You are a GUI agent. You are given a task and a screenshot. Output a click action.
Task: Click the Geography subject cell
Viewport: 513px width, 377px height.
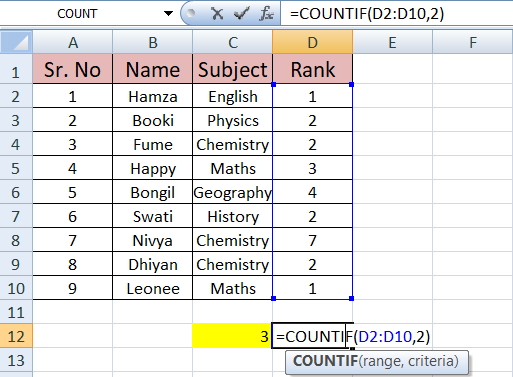point(232,192)
